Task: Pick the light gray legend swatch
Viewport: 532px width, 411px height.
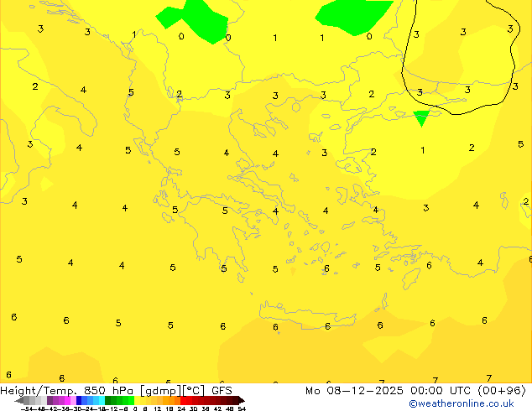Action: pyautogui.click(x=44, y=400)
